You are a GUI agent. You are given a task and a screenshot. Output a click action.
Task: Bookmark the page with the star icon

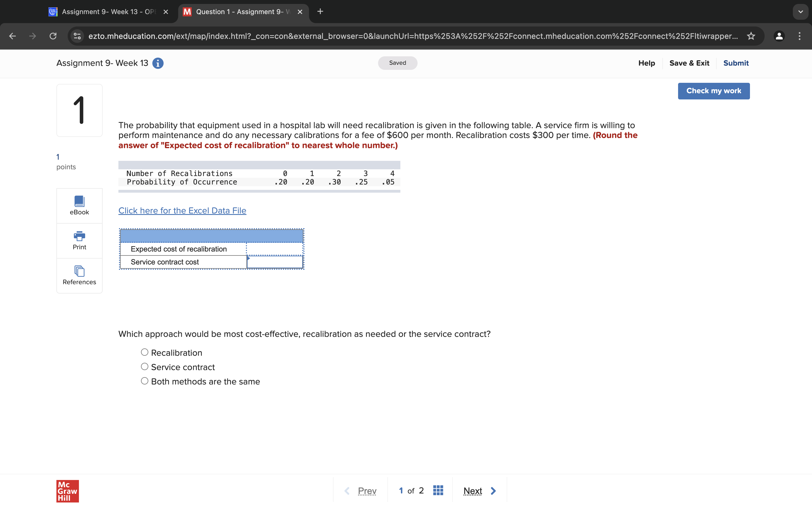point(751,36)
